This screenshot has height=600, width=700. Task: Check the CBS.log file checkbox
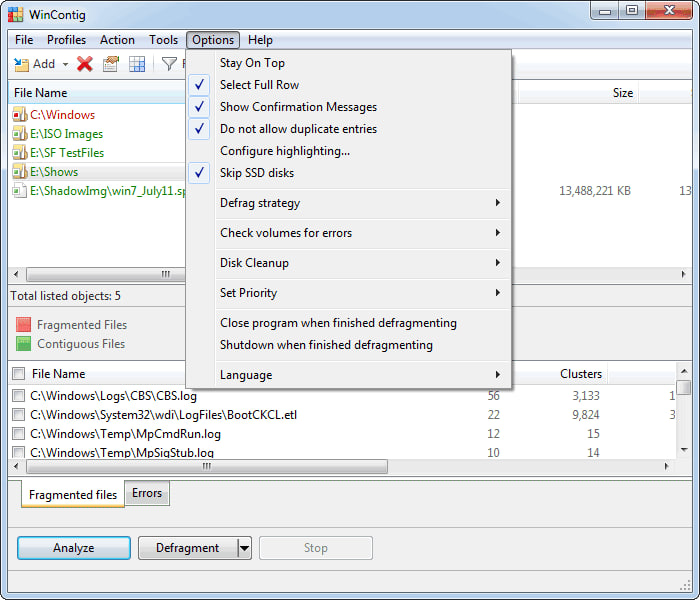pyautogui.click(x=19, y=396)
